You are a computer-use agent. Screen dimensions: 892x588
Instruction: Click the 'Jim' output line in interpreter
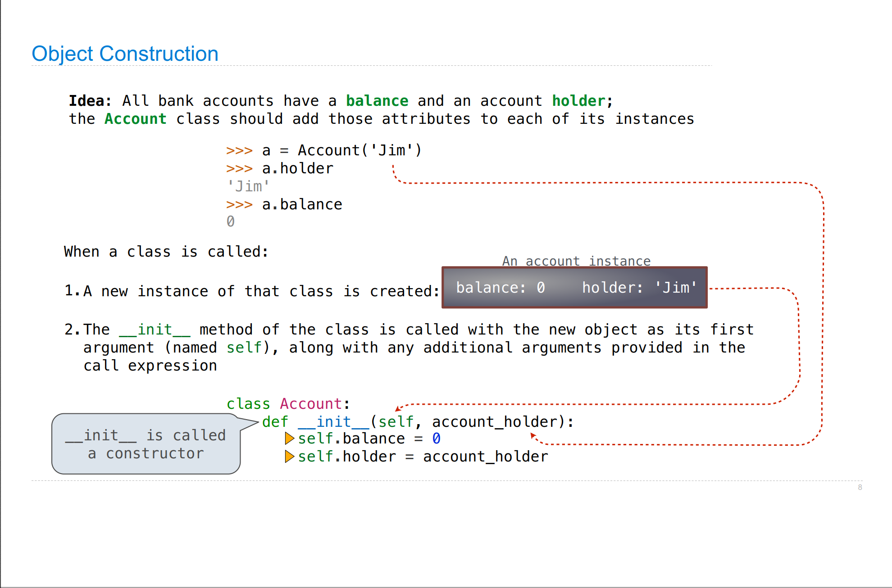[248, 186]
